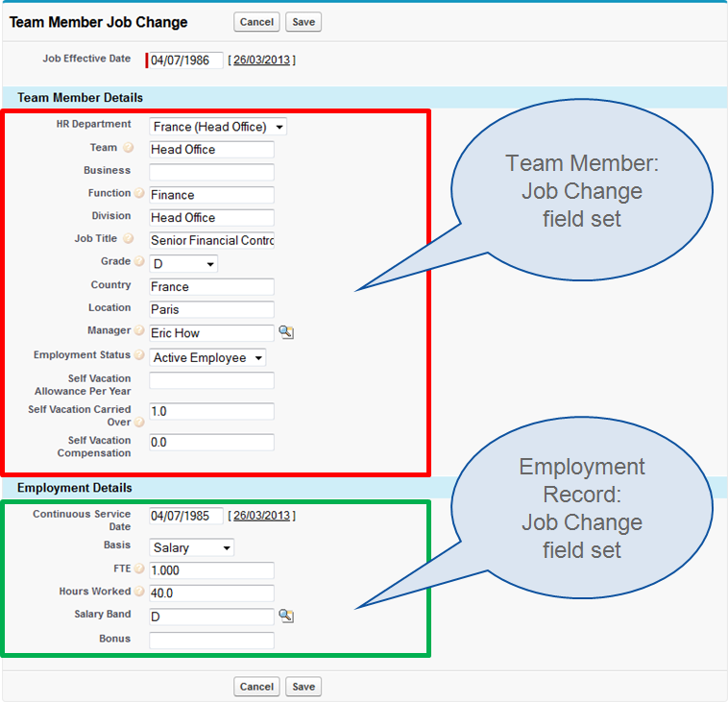
Task: Click the Job Effective Date input box
Action: 185,61
